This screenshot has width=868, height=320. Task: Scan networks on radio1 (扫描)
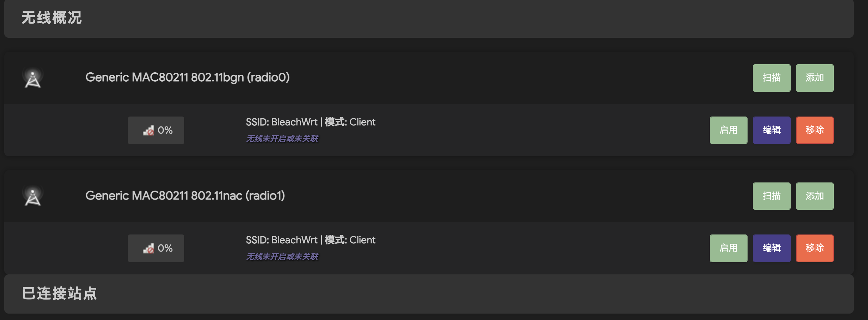[x=771, y=196]
